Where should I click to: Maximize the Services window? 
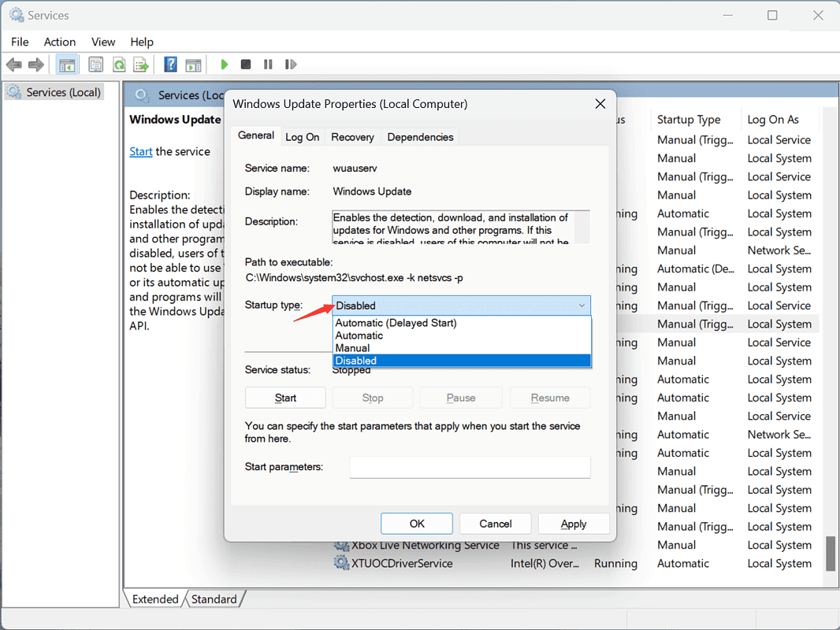[x=772, y=15]
